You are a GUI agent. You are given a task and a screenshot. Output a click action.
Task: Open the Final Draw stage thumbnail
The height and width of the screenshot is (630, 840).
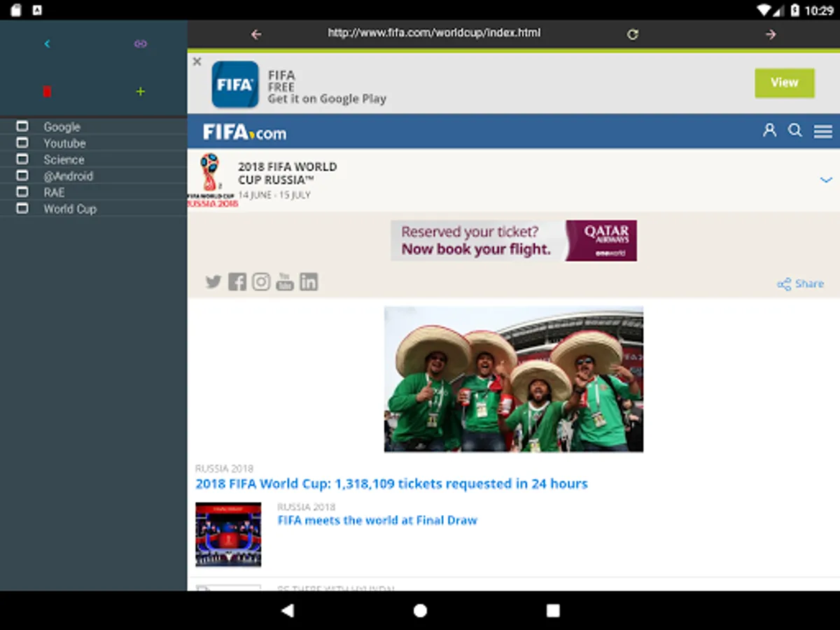pyautogui.click(x=228, y=535)
